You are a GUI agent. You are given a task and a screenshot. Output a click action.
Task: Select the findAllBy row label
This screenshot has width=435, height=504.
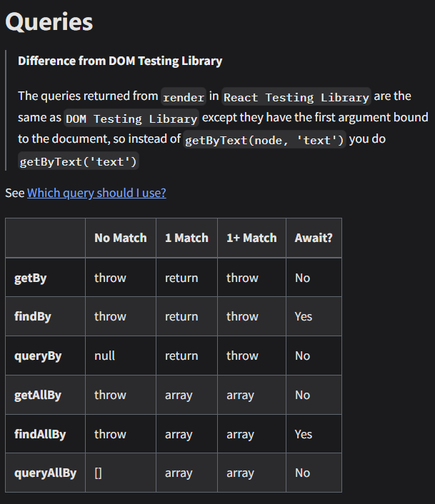(40, 434)
